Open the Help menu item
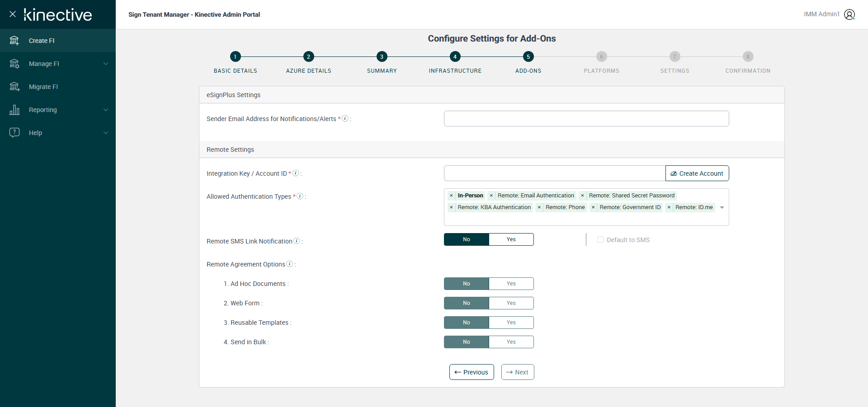Screen dimensions: 868x407 [58, 133]
